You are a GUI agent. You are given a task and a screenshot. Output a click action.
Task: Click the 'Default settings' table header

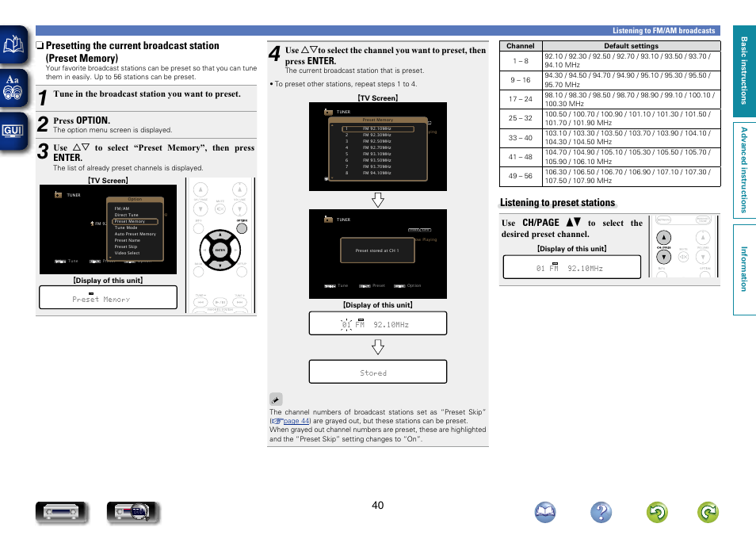pos(631,46)
